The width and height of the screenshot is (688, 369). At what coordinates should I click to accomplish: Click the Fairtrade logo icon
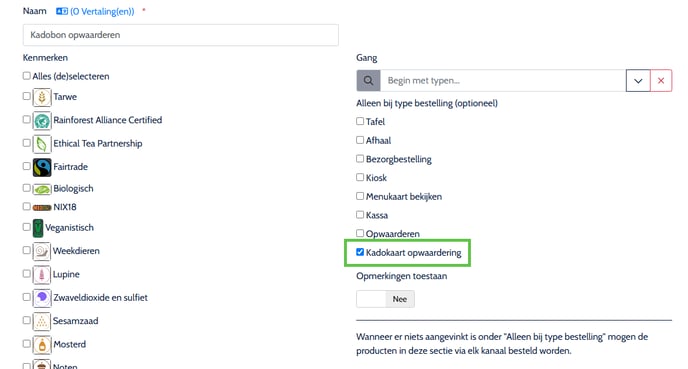42,167
